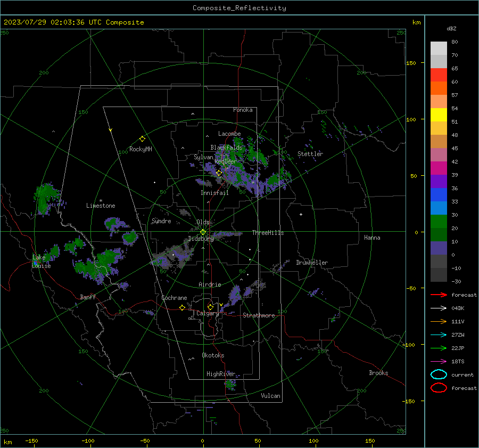This screenshot has height=448, width=479.
Task: Click the Composite_Reflectivity title text
Action: coord(239,8)
